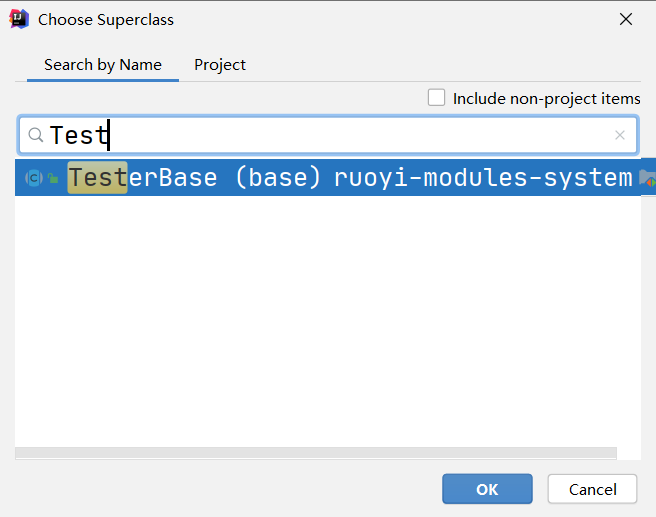Click the horizontal scrollbar of results
The height and width of the screenshot is (517, 656).
(316, 453)
